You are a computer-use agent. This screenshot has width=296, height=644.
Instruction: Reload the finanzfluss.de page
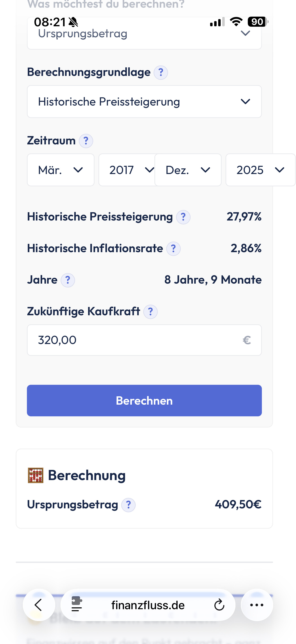(219, 605)
